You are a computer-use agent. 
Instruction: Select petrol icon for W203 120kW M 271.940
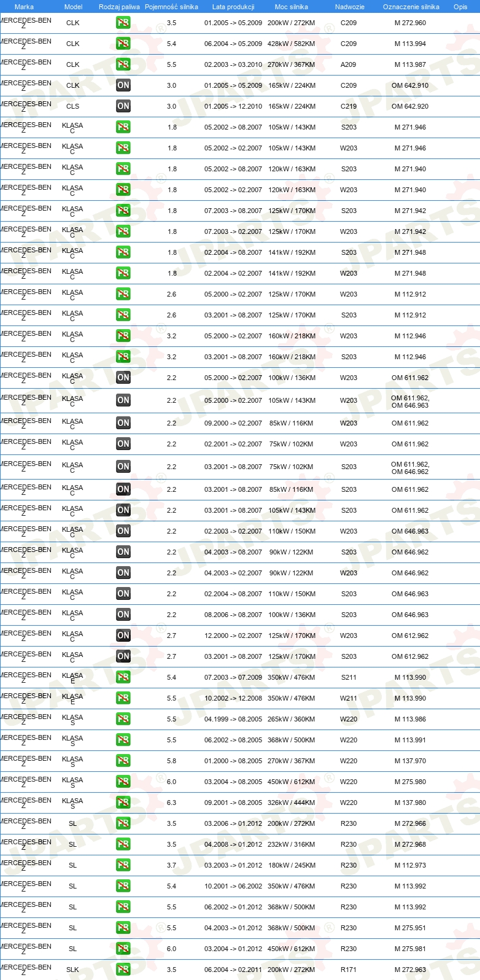123,190
